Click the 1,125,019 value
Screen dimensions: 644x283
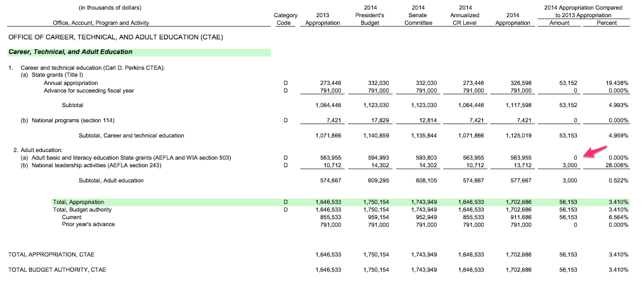point(518,135)
